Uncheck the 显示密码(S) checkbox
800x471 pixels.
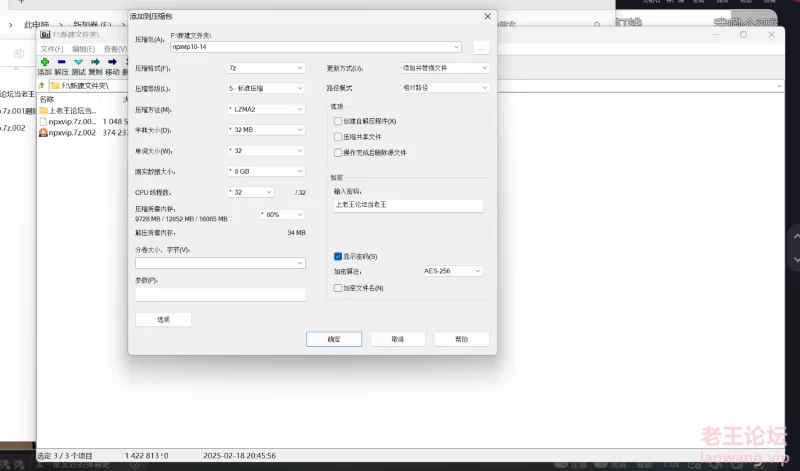(x=338, y=256)
